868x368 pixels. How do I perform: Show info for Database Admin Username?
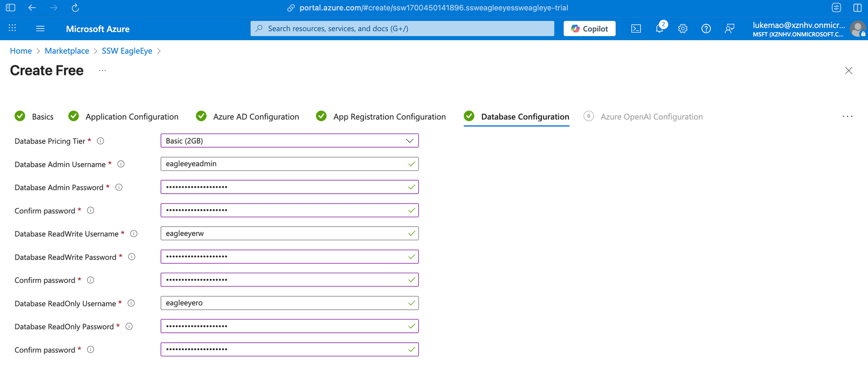[121, 164]
